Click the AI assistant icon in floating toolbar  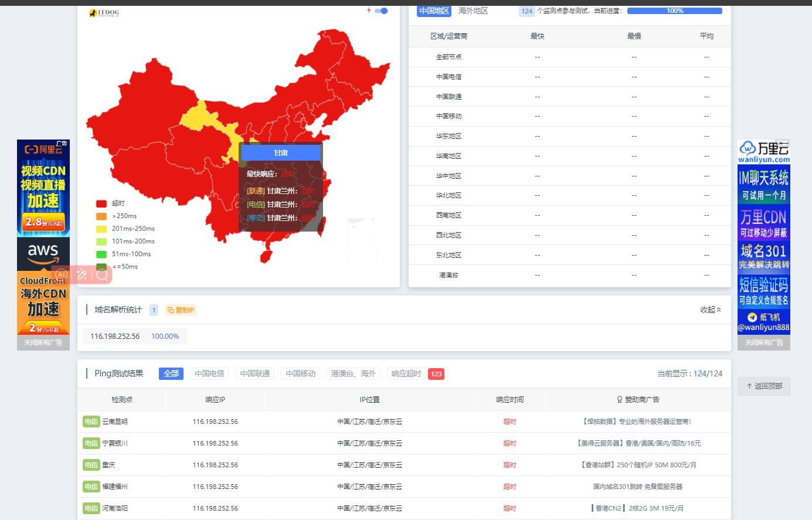coord(62,274)
